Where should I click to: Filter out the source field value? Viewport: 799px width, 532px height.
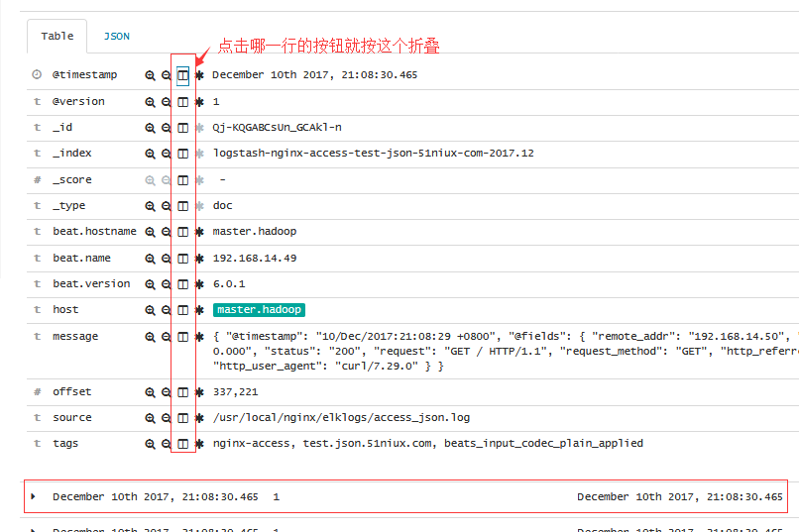(167, 418)
